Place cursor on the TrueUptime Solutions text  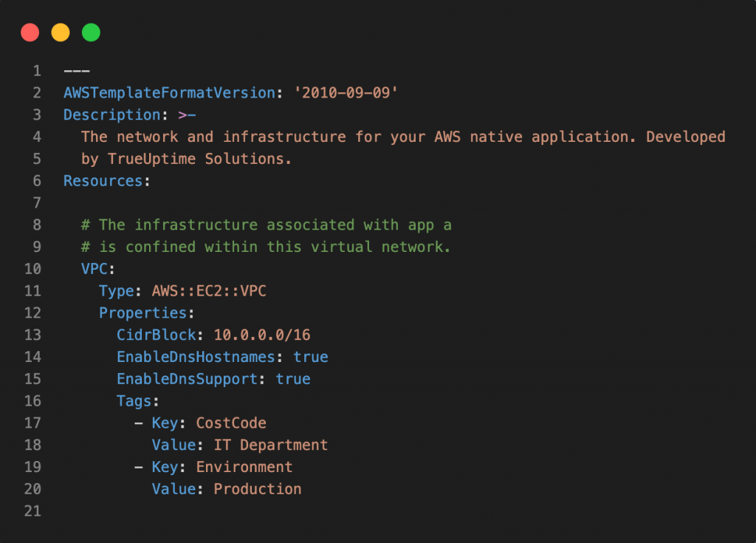pos(199,159)
